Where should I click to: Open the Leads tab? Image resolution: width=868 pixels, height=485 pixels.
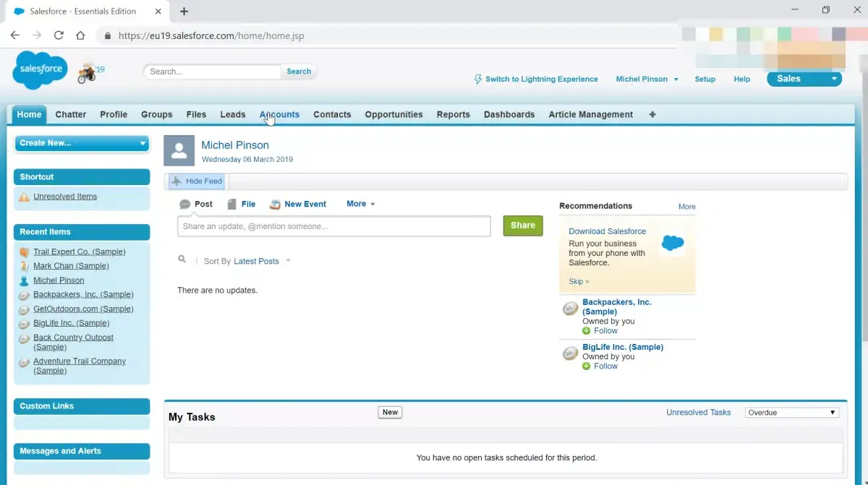point(233,114)
